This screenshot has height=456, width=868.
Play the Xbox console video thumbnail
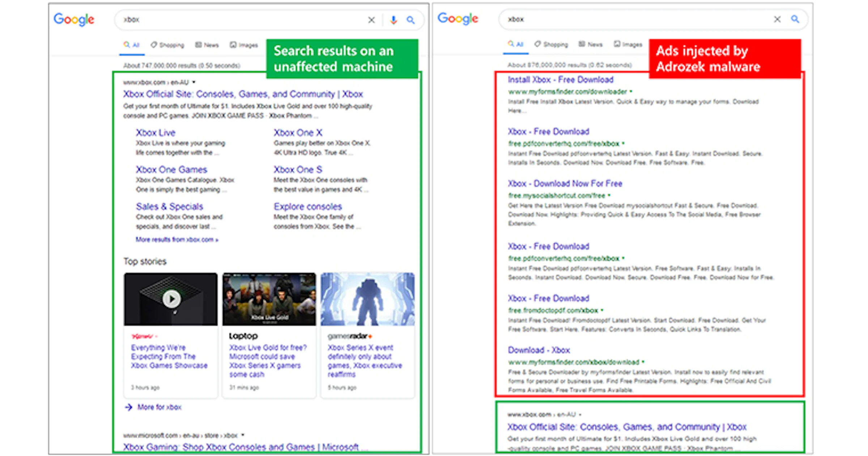pyautogui.click(x=171, y=299)
